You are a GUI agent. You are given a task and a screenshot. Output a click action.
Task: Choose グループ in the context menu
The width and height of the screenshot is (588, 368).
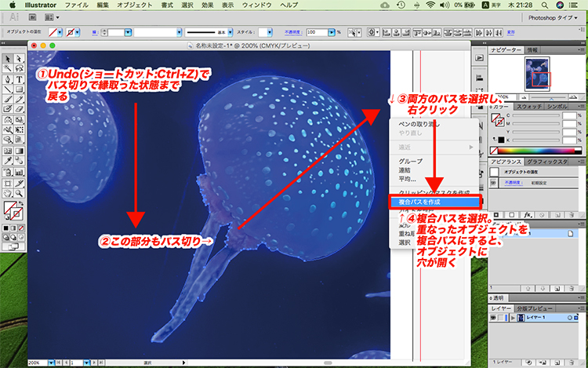coord(411,162)
